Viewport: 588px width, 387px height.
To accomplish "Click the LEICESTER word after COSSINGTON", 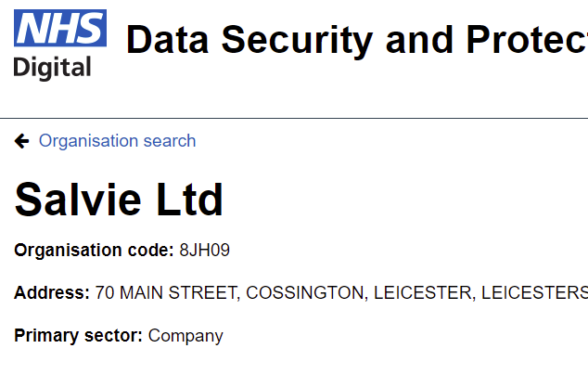I will (423, 292).
